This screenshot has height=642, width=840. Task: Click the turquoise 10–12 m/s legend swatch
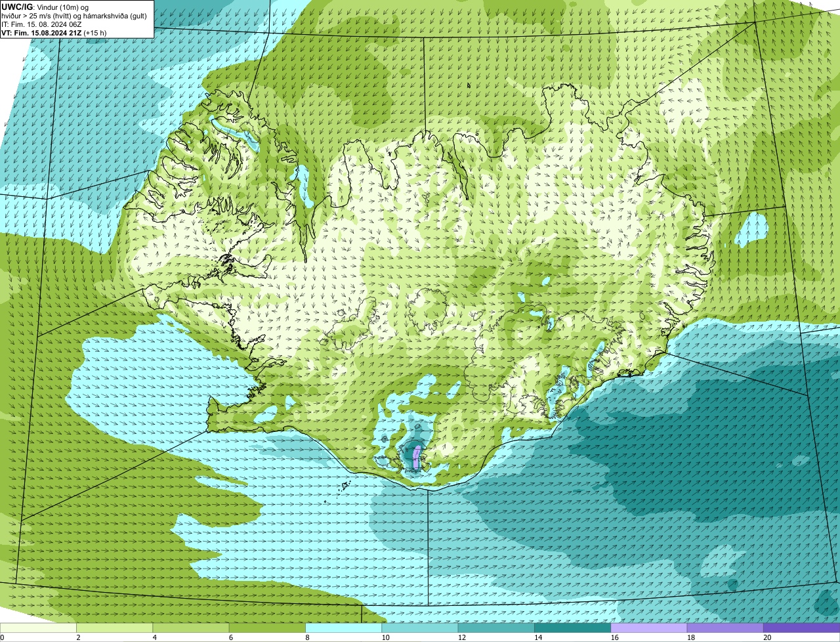point(420,628)
